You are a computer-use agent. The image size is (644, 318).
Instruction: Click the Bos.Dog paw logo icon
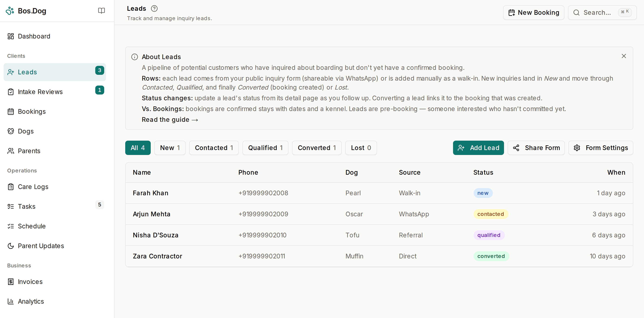[x=10, y=11]
